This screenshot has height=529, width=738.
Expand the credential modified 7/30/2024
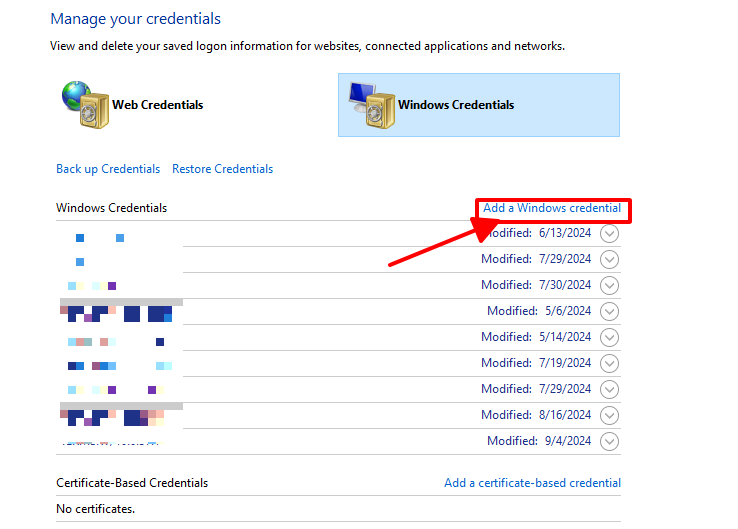pyautogui.click(x=609, y=285)
